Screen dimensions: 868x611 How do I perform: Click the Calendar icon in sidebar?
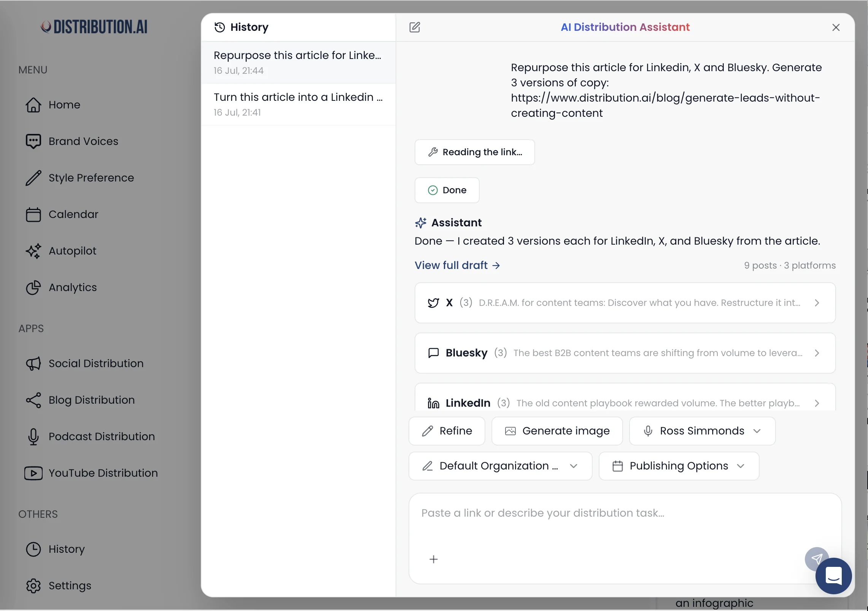33,214
